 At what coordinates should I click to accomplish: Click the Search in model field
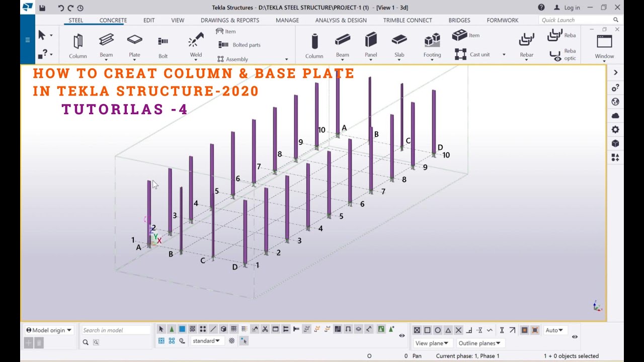tap(116, 330)
